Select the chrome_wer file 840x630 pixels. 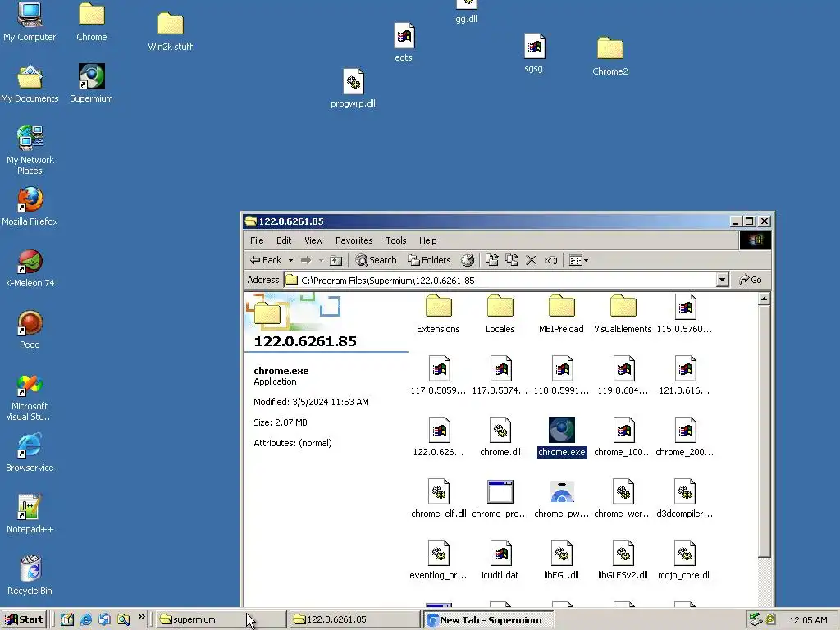tap(623, 499)
